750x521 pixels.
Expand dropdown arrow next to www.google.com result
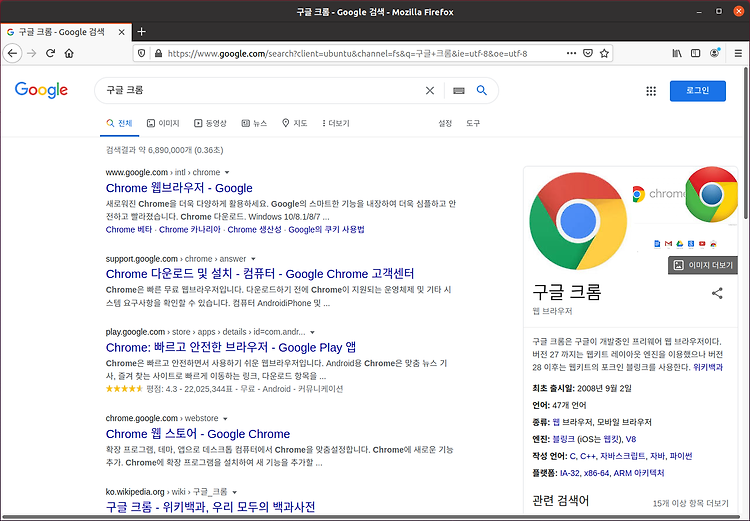pos(227,173)
